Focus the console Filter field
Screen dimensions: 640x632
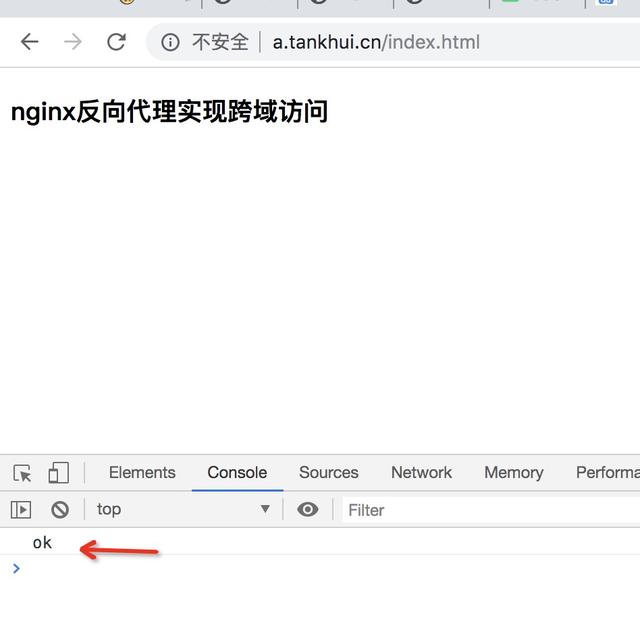coord(491,510)
